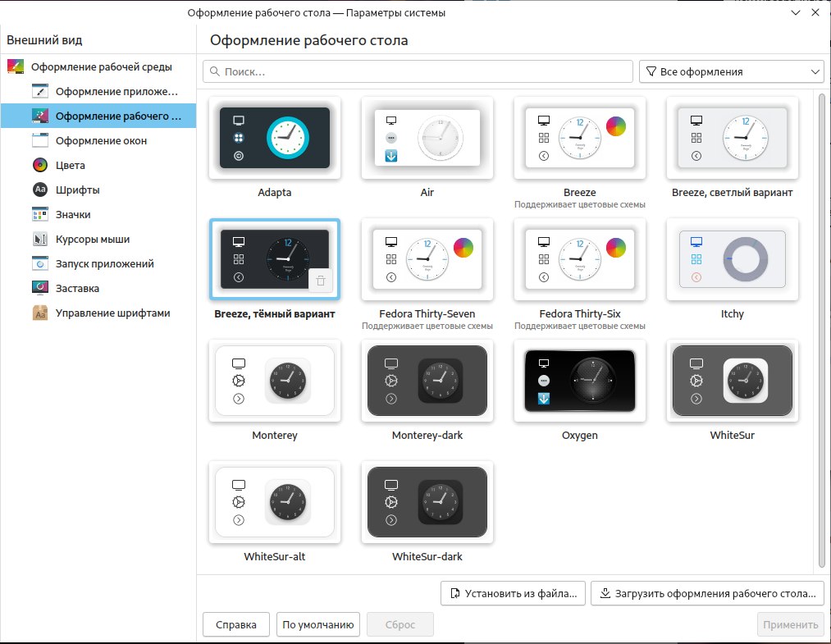The image size is (831, 644).
Task: Click the window menu chevron in title bar
Action: [795, 12]
